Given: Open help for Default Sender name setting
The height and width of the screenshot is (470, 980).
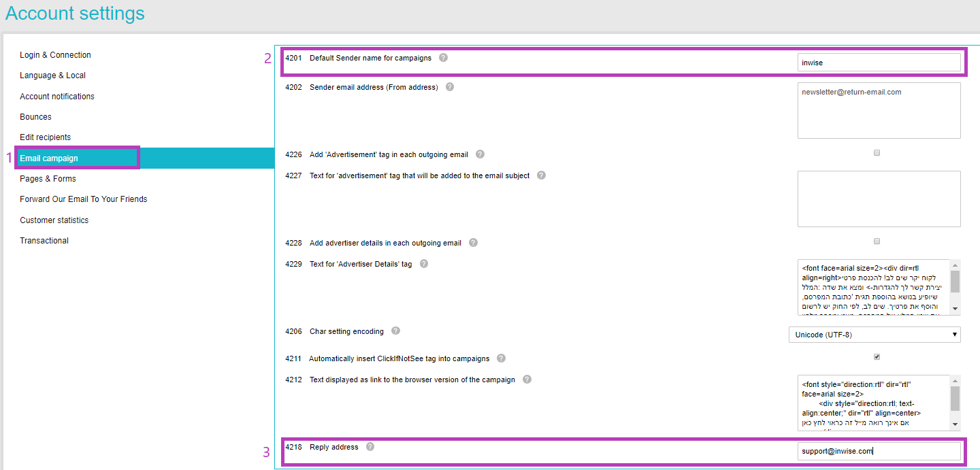Looking at the screenshot, I should pyautogui.click(x=443, y=58).
